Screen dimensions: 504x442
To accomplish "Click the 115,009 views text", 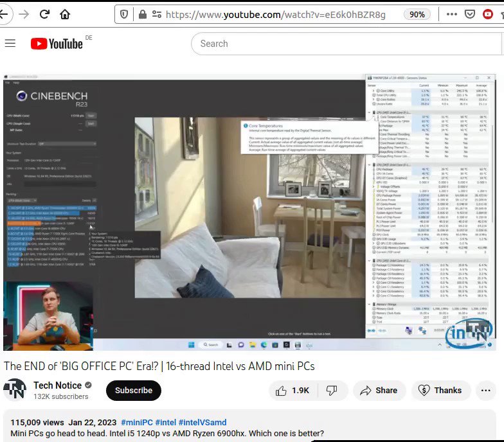I will (37, 422).
